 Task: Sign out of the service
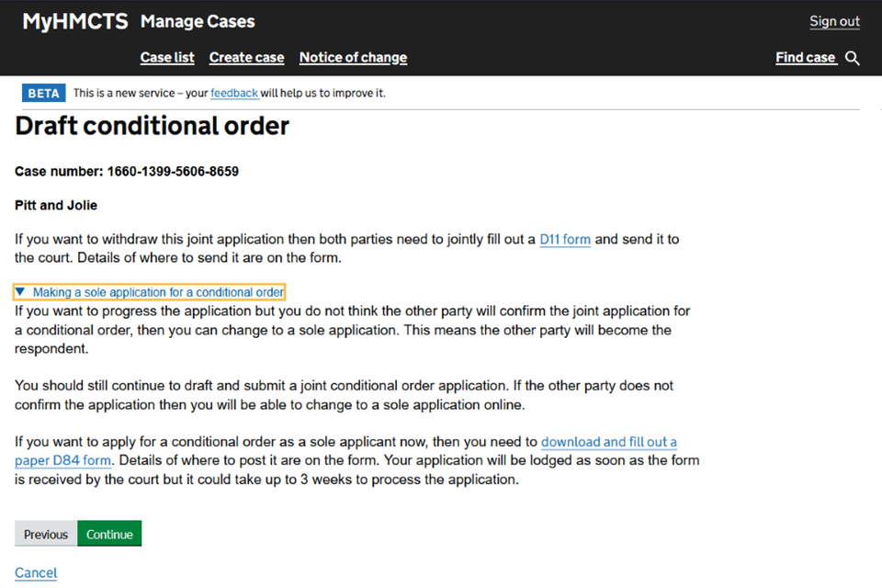(834, 21)
